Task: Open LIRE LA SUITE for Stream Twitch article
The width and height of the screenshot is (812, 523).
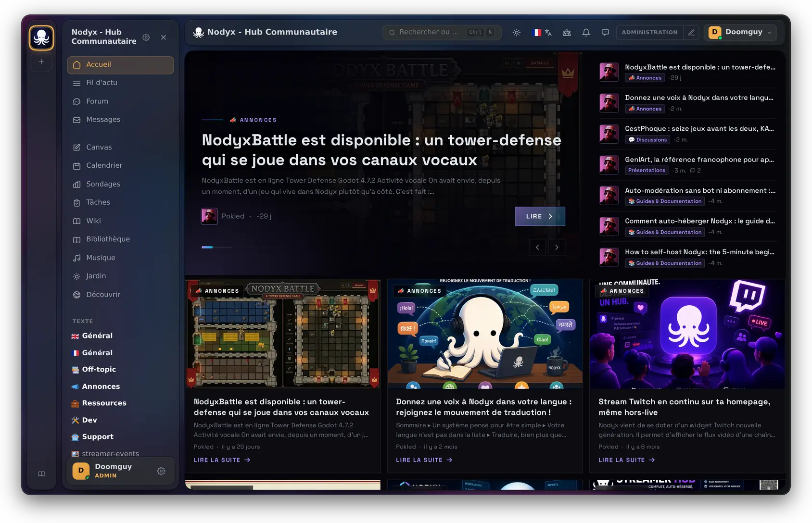Action: 626,460
